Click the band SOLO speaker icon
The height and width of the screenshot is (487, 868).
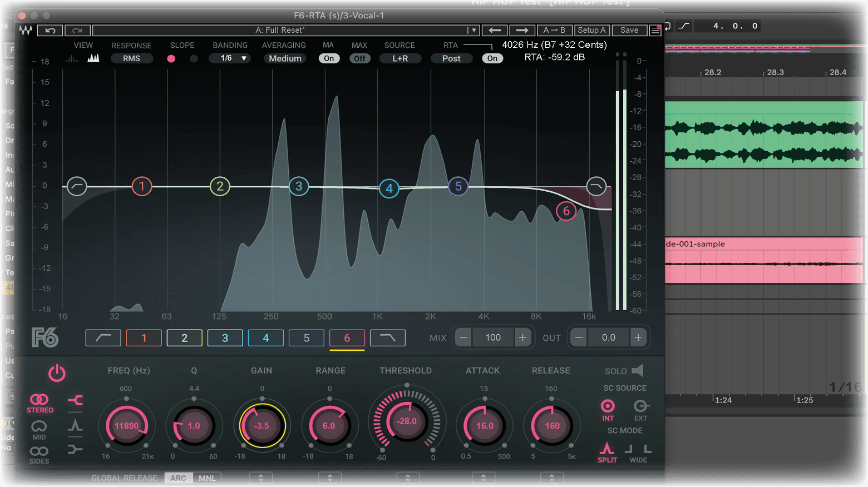(638, 370)
